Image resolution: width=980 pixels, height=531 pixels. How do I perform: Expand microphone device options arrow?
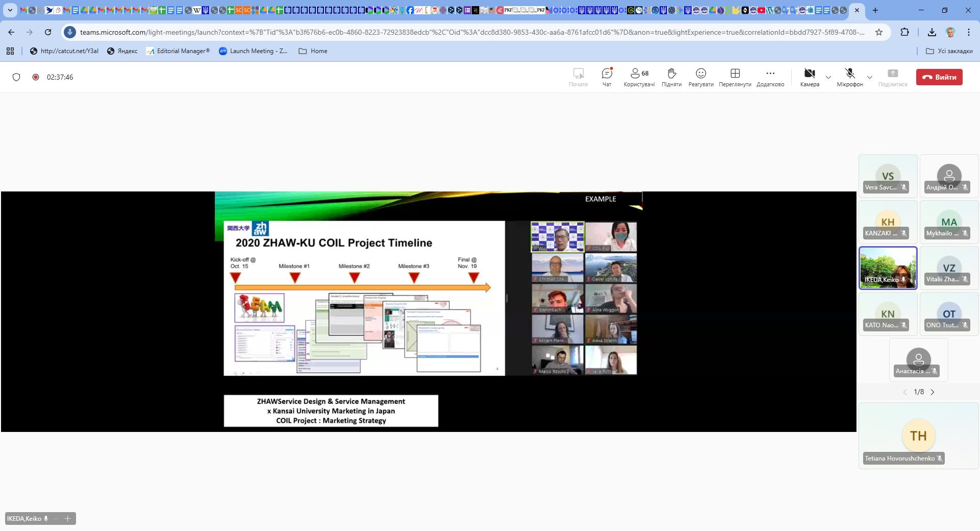point(870,78)
